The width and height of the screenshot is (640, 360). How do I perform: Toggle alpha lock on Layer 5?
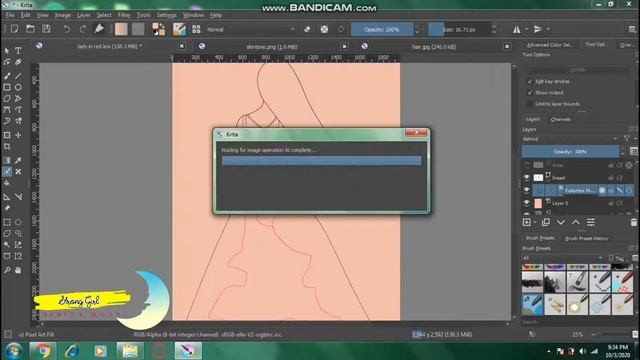click(x=620, y=203)
